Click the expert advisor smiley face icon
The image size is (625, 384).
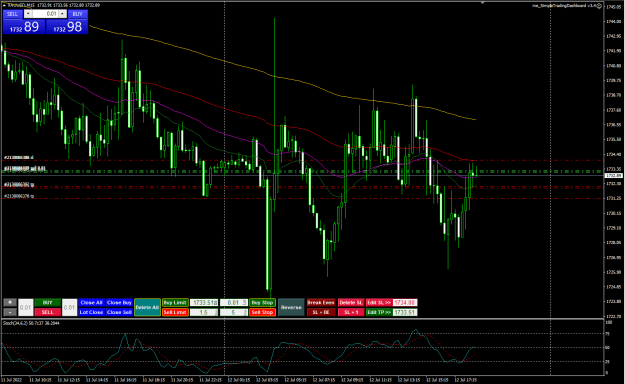coord(599,6)
